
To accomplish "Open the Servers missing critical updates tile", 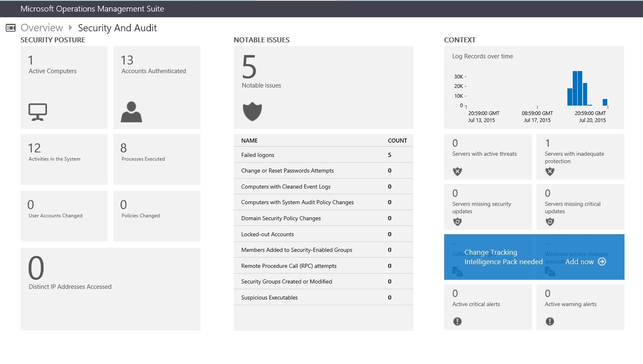I will [580, 207].
